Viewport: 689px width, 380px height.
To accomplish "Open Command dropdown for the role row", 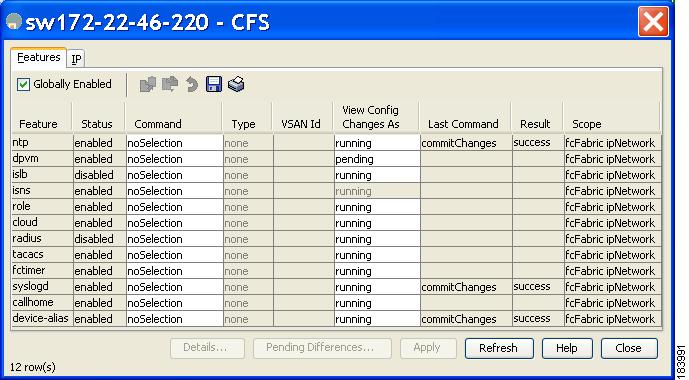I will [x=174, y=207].
